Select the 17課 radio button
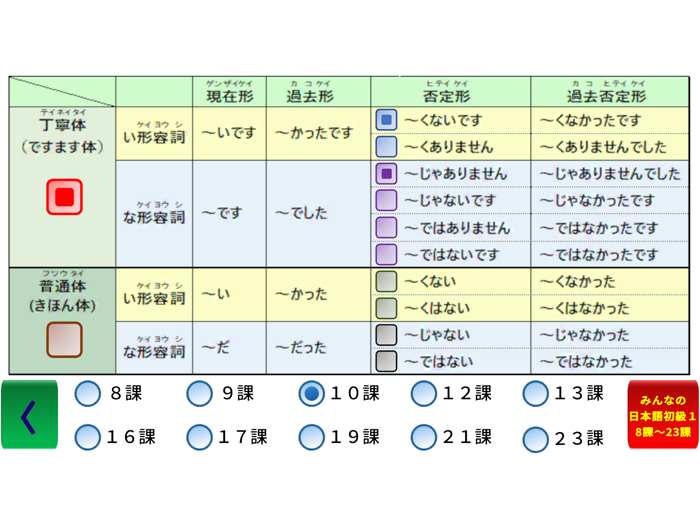The height and width of the screenshot is (525, 700). (x=199, y=437)
